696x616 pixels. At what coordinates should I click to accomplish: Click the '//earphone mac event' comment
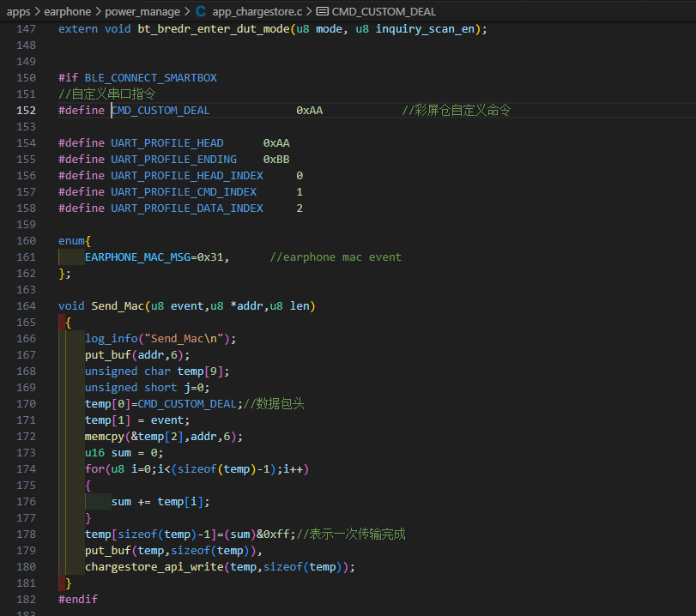(336, 257)
